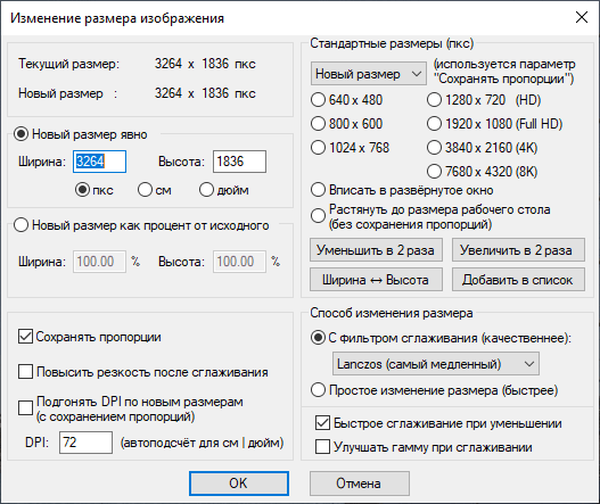600x504 pixels.
Task: Enable the "Сохранять пропорции" checkbox
Action: click(26, 337)
